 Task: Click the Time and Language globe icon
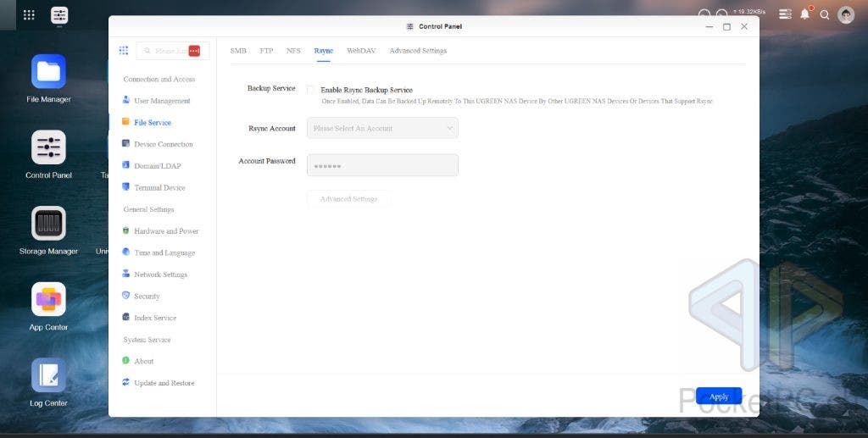(x=125, y=252)
